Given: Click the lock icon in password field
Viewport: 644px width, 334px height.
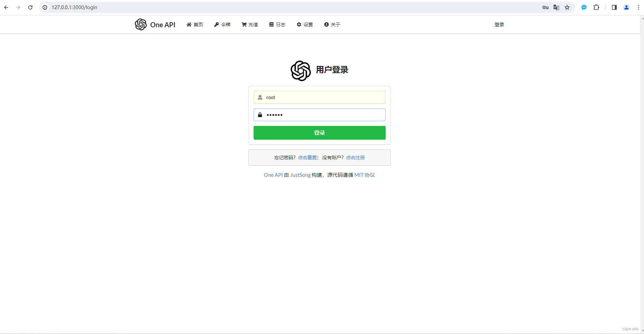Looking at the screenshot, I should 260,115.
